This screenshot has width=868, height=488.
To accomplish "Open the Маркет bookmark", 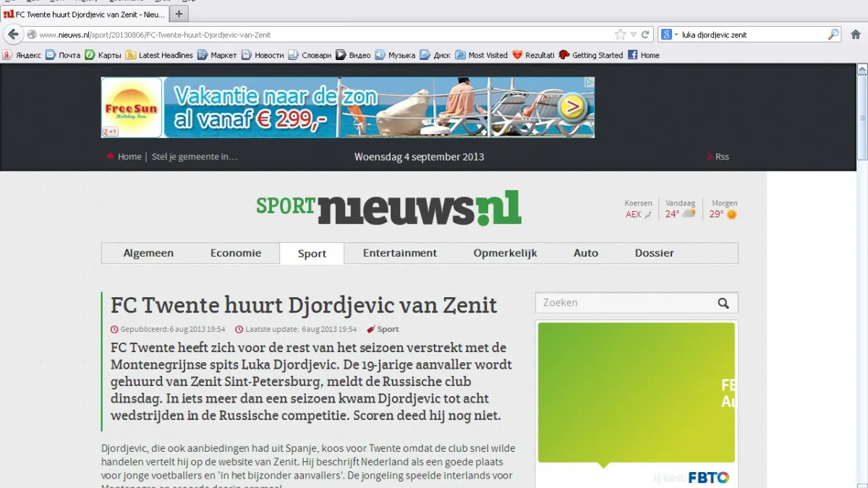I will pyautogui.click(x=217, y=55).
